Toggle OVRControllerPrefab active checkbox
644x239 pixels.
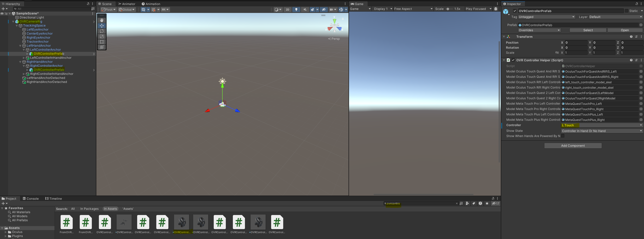(515, 11)
